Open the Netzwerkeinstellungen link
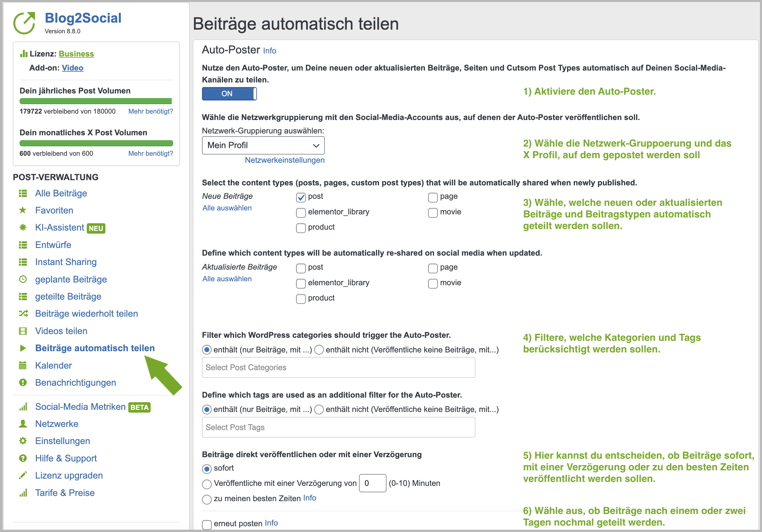Screen dimensions: 762x532 coord(284,160)
